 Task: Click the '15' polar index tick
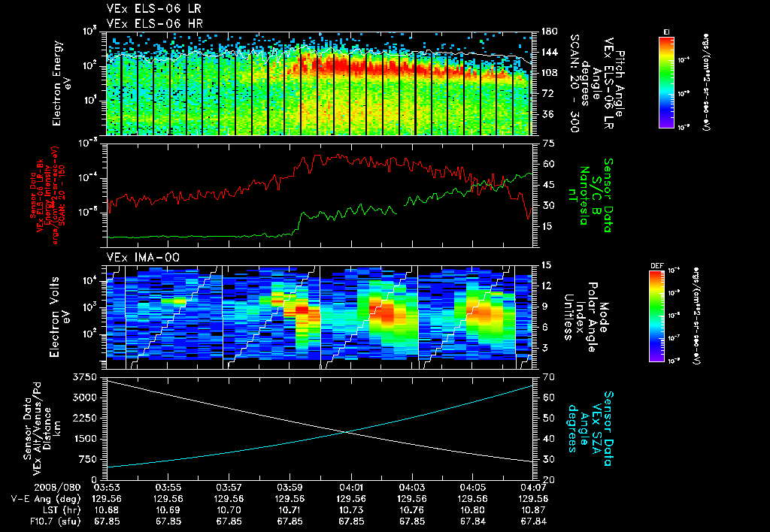(x=546, y=265)
